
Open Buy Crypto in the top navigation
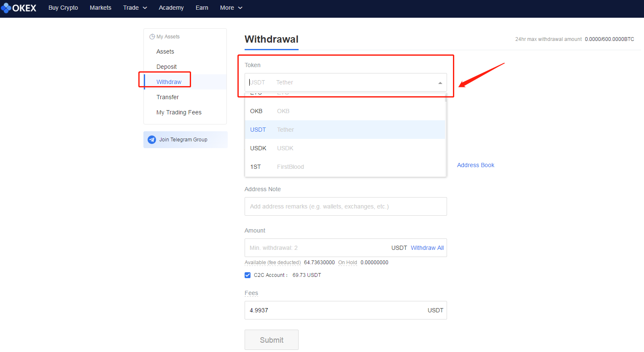click(x=63, y=8)
